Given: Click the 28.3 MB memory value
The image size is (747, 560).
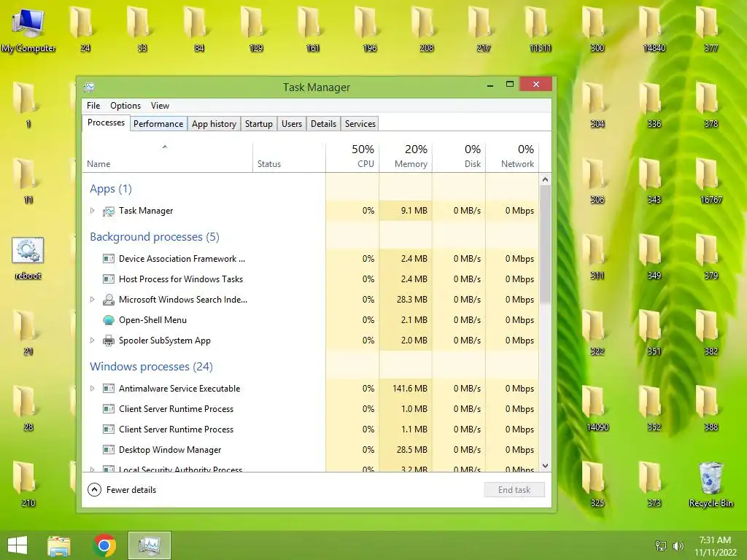Looking at the screenshot, I should point(412,300).
